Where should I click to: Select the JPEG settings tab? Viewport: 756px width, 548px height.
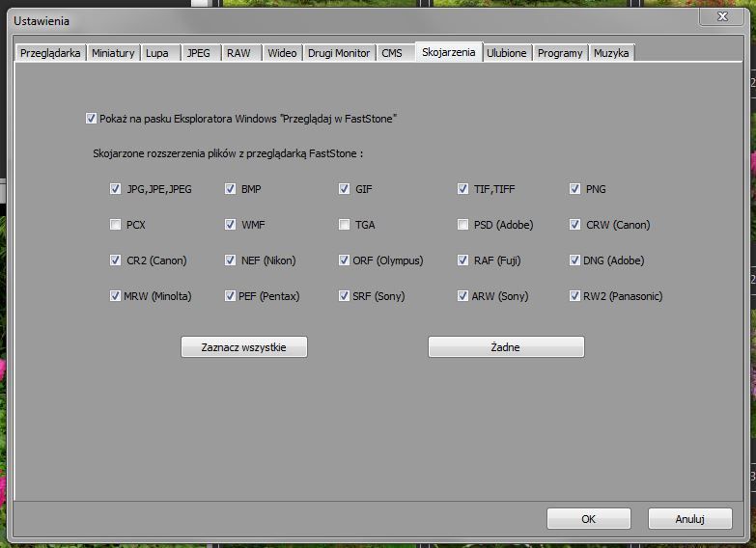[198, 53]
